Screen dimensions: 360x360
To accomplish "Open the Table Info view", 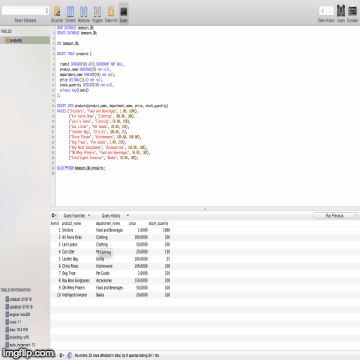I will [111, 13].
